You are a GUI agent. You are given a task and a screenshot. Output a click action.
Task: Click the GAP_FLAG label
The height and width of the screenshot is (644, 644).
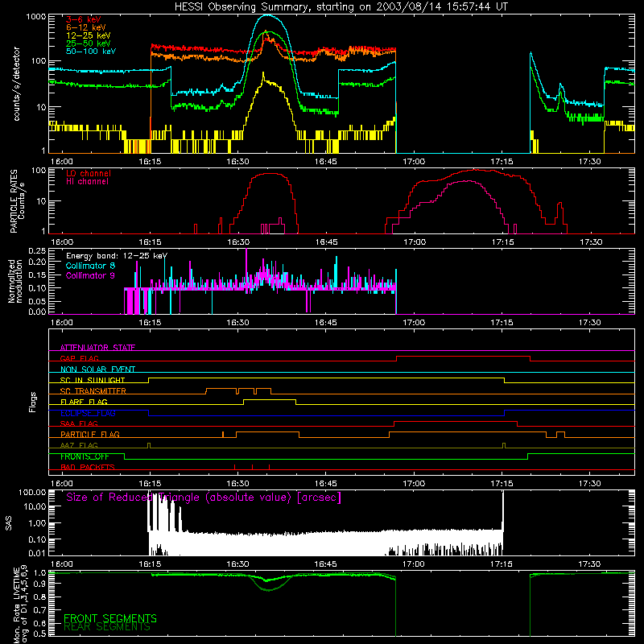[80, 358]
